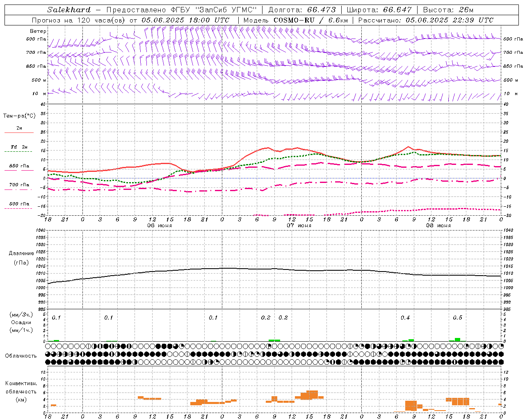
Task: Click the Широта: 66.647 value
Action: [x=379, y=10]
